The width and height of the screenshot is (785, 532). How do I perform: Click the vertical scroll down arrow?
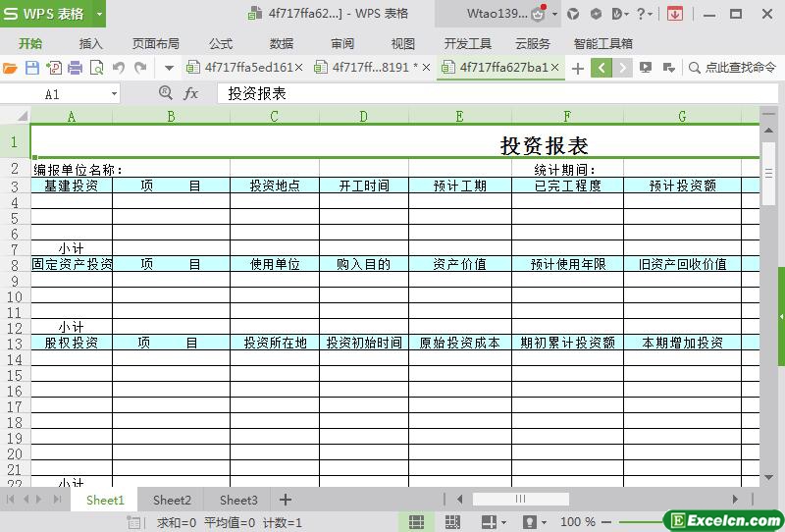[768, 477]
